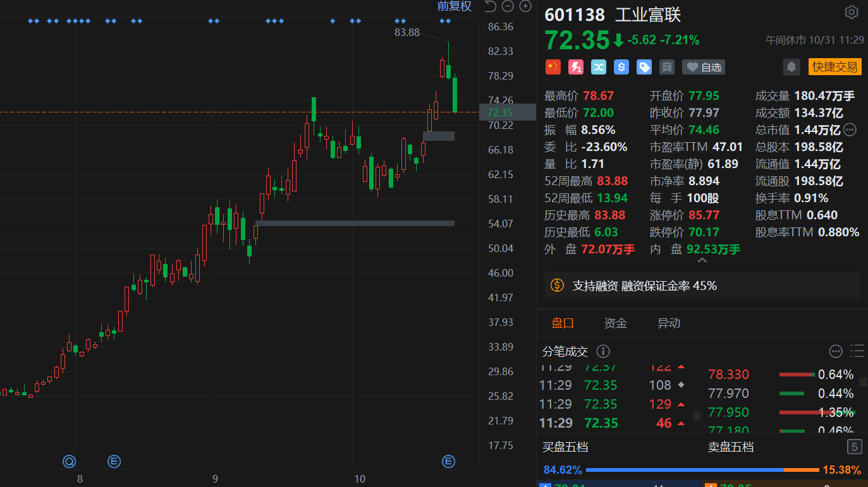This screenshot has height=487, width=868.
Task: Click the blue price tag icon
Action: coord(644,67)
